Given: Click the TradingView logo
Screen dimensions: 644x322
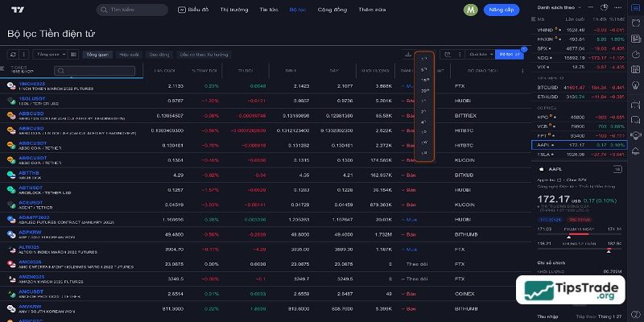Looking at the screenshot, I should 16,10.
